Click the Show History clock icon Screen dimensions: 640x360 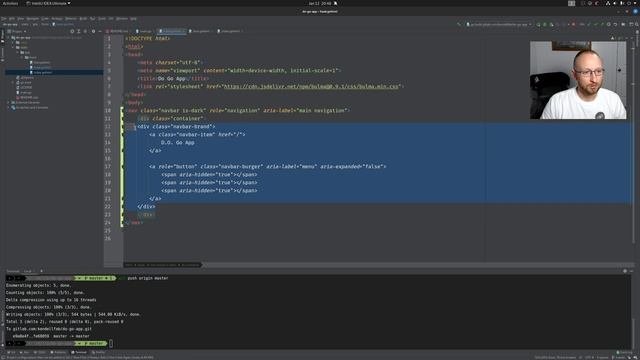point(609,24)
